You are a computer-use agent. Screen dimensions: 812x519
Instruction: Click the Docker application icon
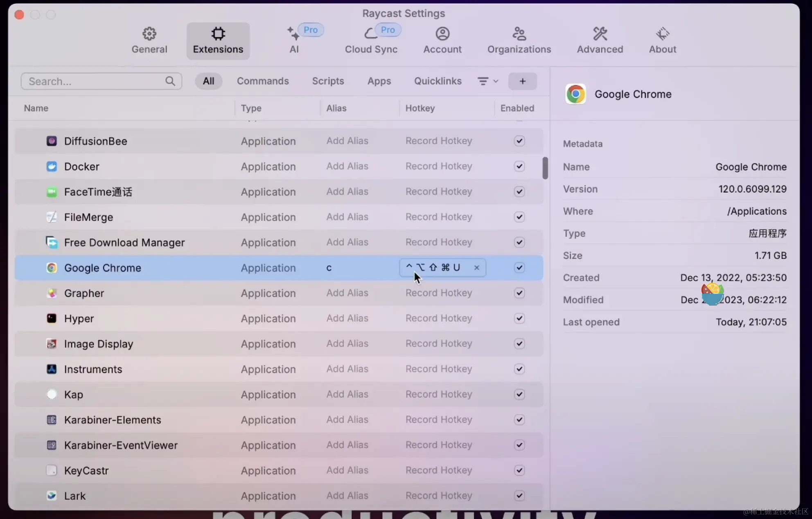(x=52, y=166)
